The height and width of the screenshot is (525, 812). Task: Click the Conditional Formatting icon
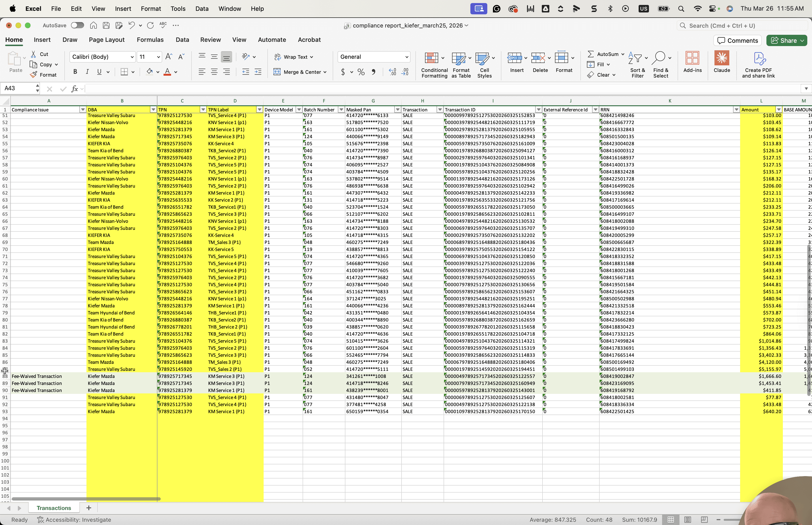point(431,58)
